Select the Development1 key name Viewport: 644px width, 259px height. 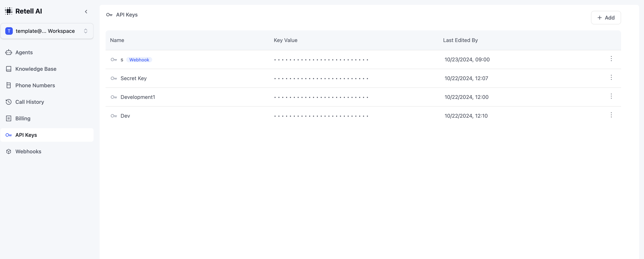tap(138, 97)
